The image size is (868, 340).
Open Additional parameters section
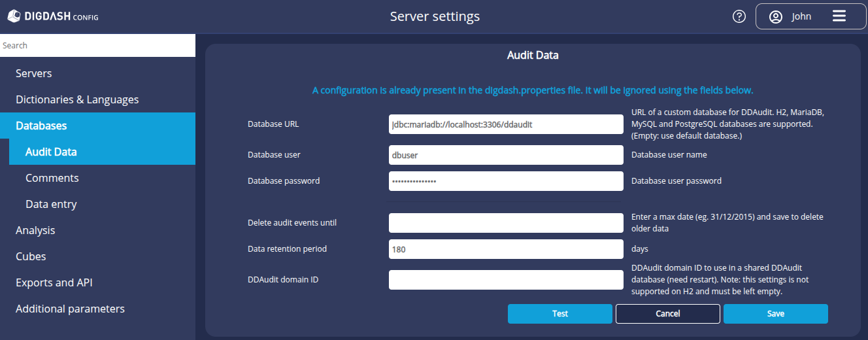pos(70,309)
